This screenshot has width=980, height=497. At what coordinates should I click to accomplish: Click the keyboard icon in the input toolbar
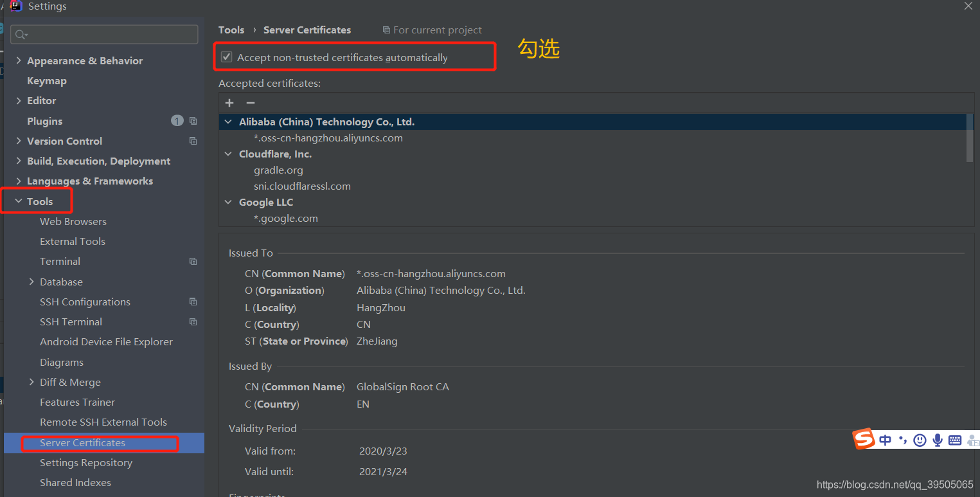(x=955, y=440)
